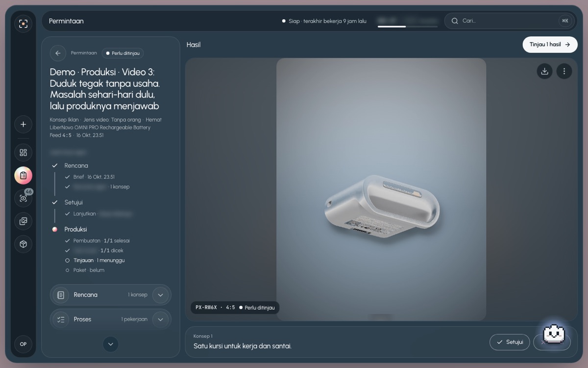588x368 pixels.
Task: Go back with the arrow button
Action: 58,53
